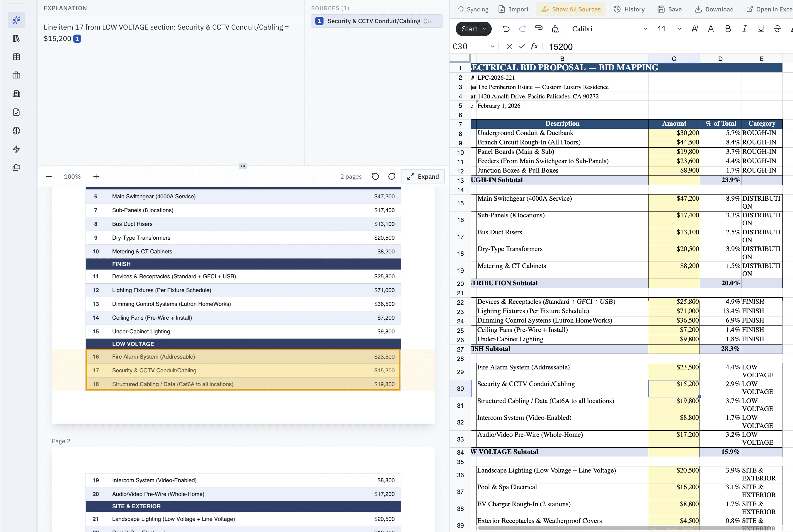793x532 pixels.
Task: Open the Calibri font name dropdown
Action: click(610, 29)
